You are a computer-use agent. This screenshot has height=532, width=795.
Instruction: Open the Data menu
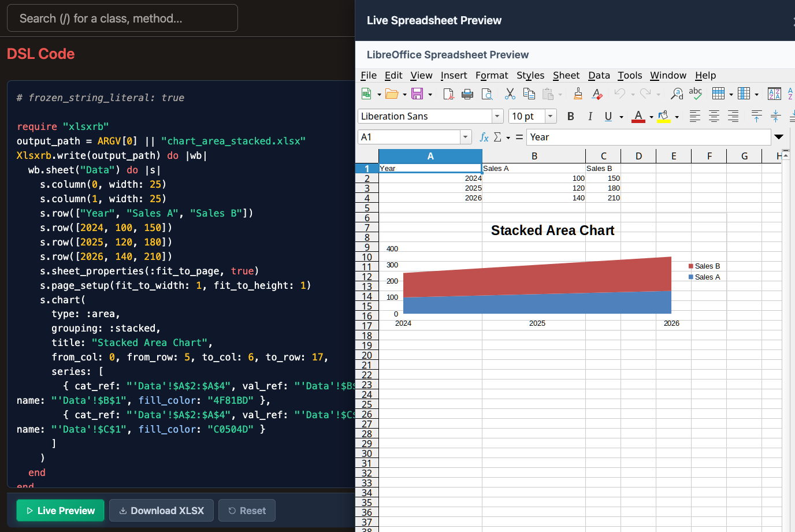tap(599, 75)
